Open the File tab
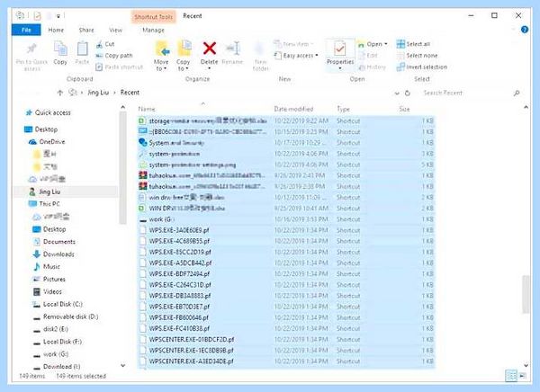 coord(26,30)
